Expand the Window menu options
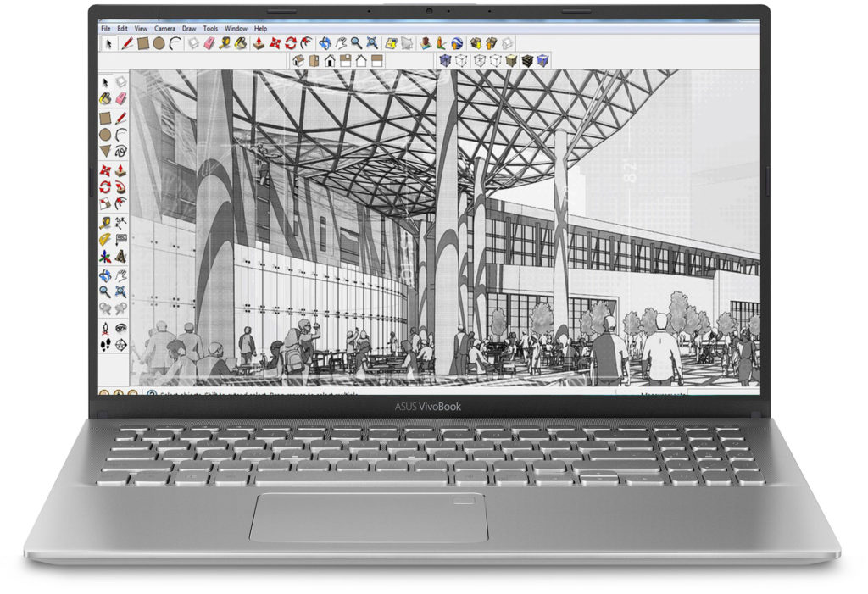This screenshot has height=594, width=868. 235,27
